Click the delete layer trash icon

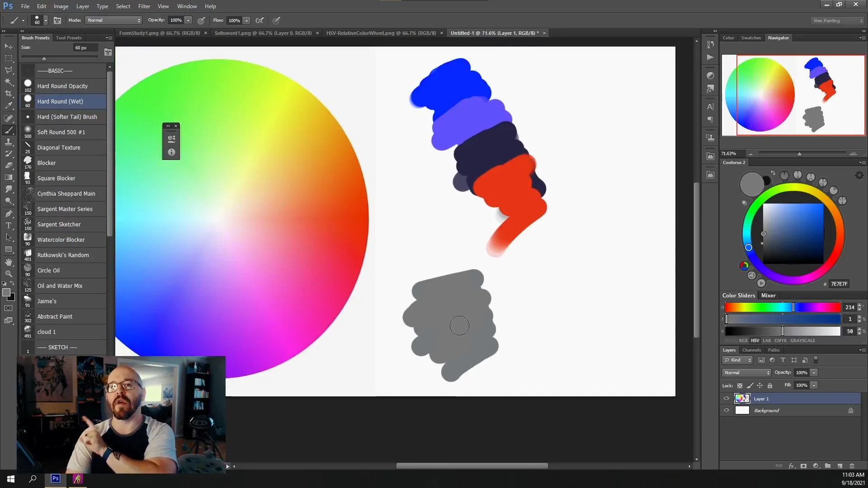852,466
